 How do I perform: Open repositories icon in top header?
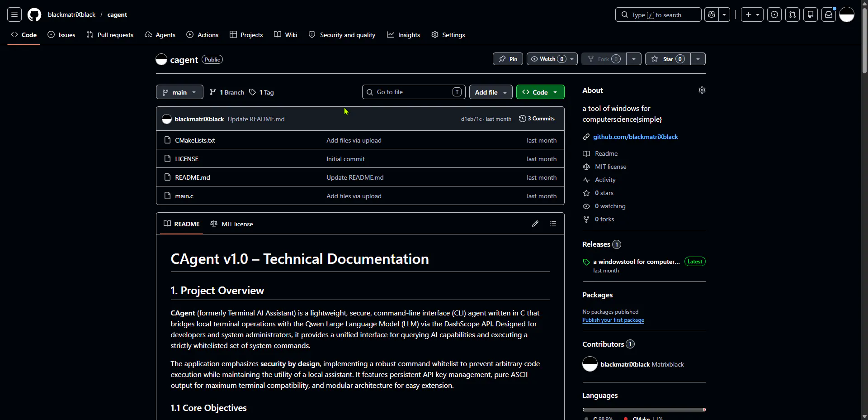(x=811, y=14)
